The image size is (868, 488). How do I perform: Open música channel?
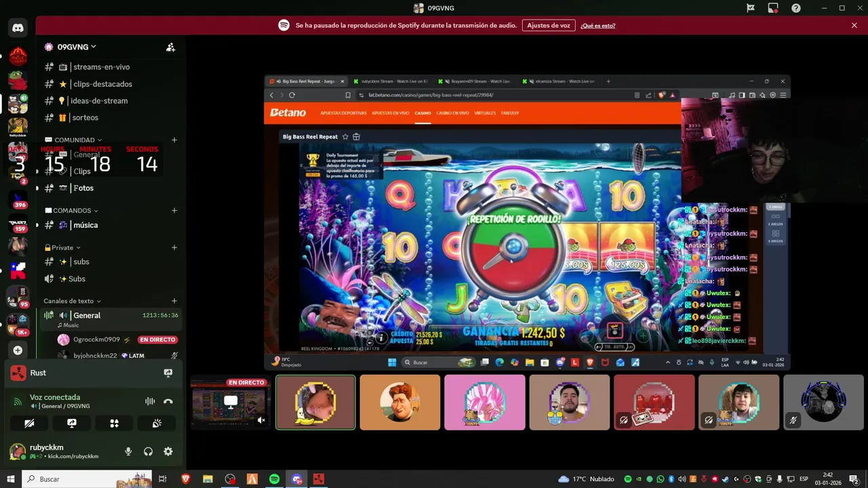pyautogui.click(x=111, y=225)
